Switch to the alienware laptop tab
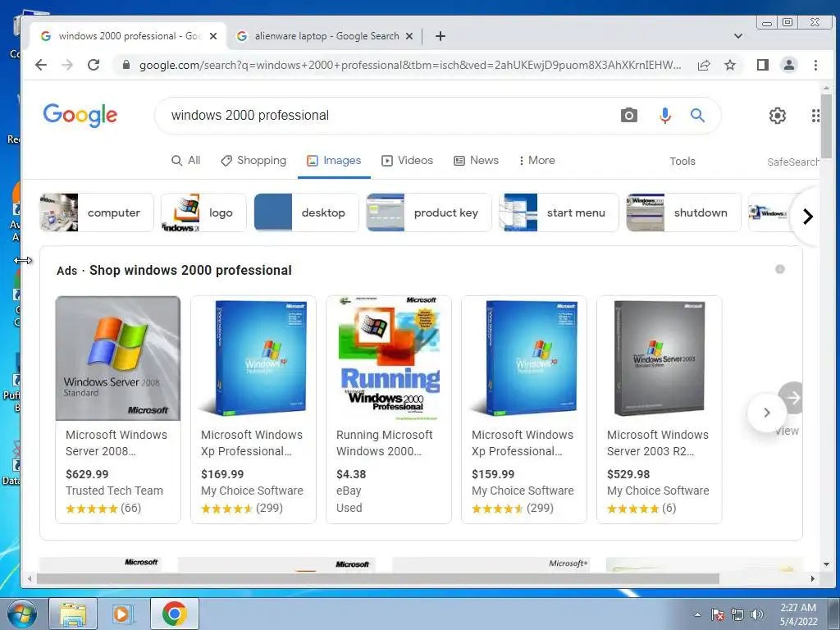Screen dimensions: 840x630 (x=325, y=36)
